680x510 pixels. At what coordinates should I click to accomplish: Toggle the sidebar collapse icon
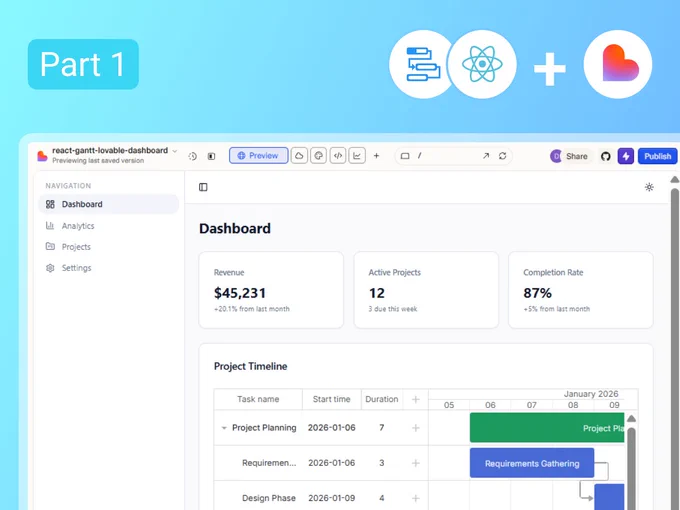(x=203, y=187)
